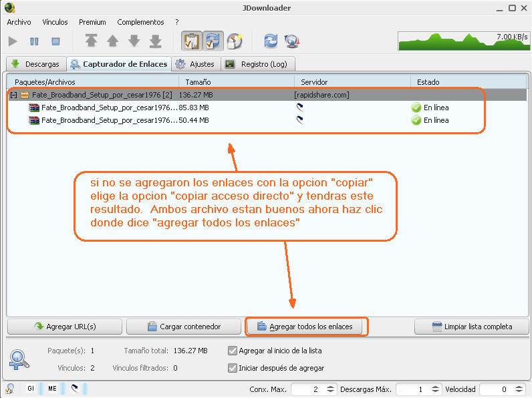Screen dimensions: 532x398
Task: Open the ? help menu
Action: 176,22
